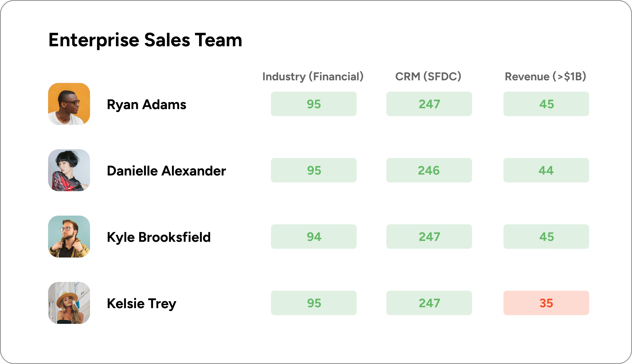Screen dimensions: 632x364
Task: Click Ryan Adams' profile photo
Action: [69, 104]
